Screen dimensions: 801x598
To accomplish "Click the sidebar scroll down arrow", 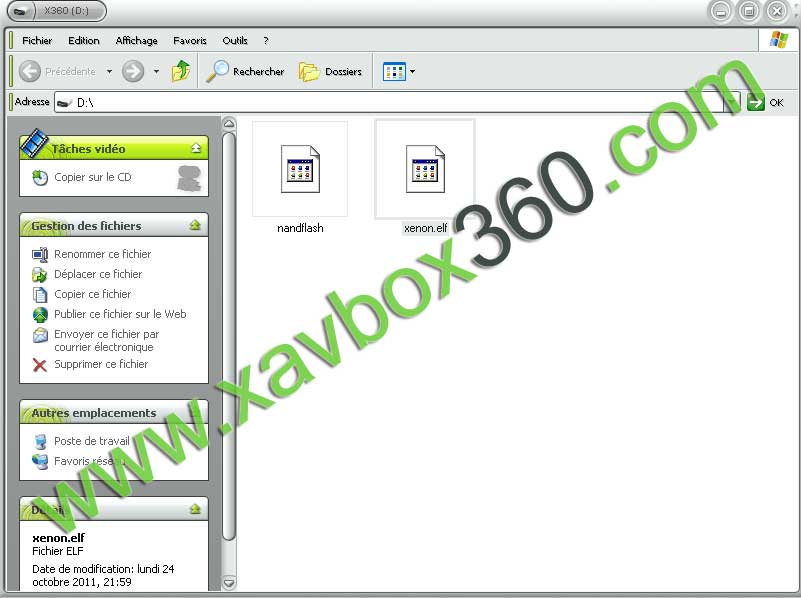I will (x=229, y=582).
